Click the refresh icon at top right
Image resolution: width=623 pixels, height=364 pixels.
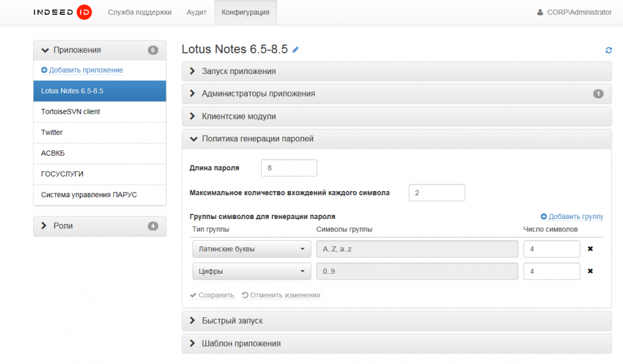[609, 50]
